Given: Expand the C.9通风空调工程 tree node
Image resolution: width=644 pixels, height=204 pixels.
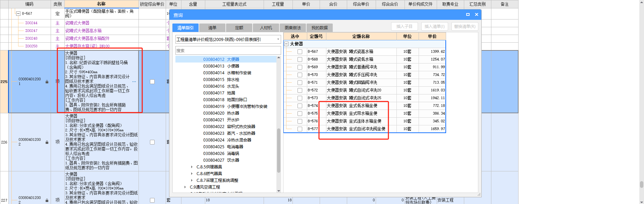Looking at the screenshot, I should point(185,187).
